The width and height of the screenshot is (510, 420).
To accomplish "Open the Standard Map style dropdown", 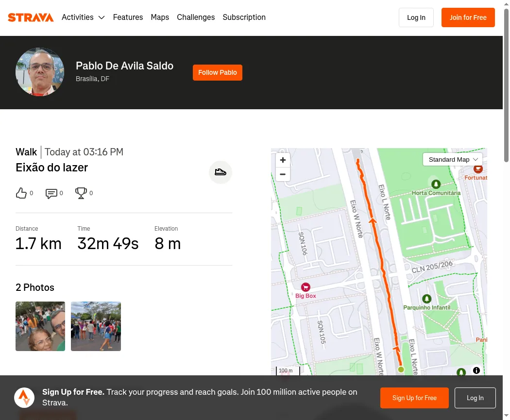I will (x=452, y=160).
